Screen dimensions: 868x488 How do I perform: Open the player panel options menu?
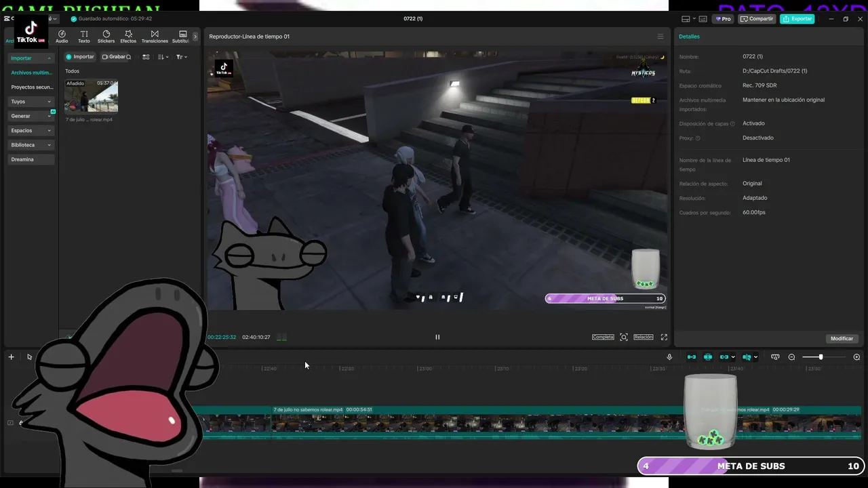tap(660, 37)
